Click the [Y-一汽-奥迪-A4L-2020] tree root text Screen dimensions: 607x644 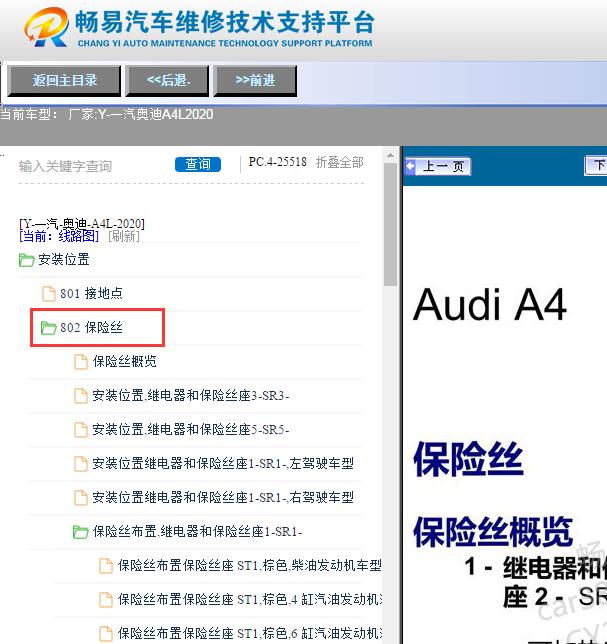click(x=82, y=224)
